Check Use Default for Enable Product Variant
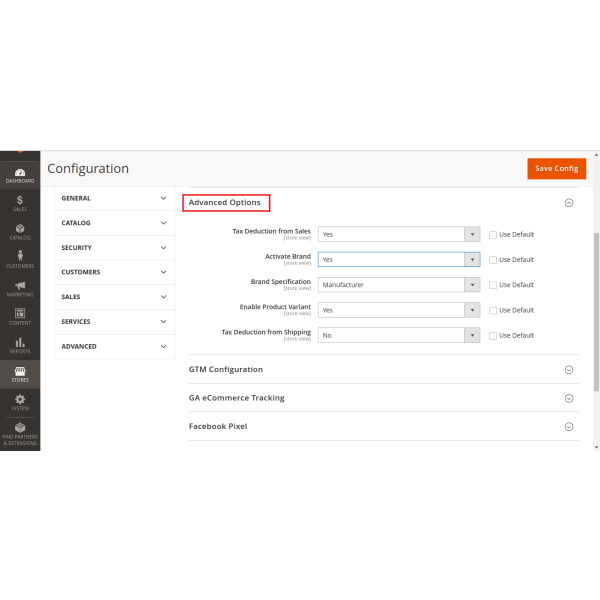The image size is (600, 600). point(493,310)
